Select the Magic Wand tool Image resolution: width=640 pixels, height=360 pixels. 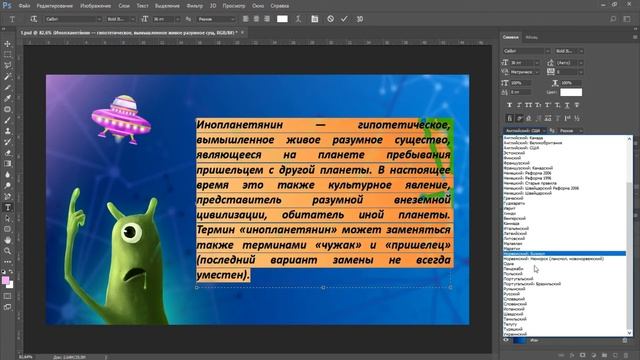7,76
